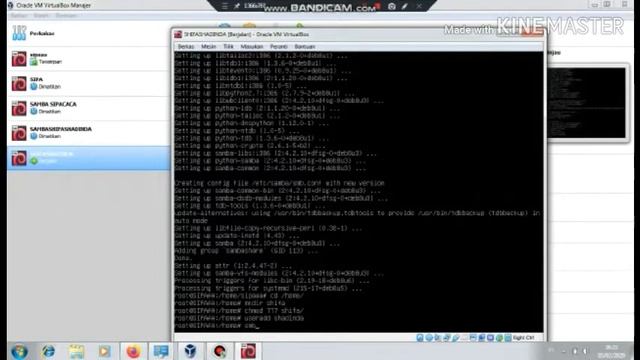
Task: Open the Bandicam bar menu icon
Action: [x=224, y=6]
